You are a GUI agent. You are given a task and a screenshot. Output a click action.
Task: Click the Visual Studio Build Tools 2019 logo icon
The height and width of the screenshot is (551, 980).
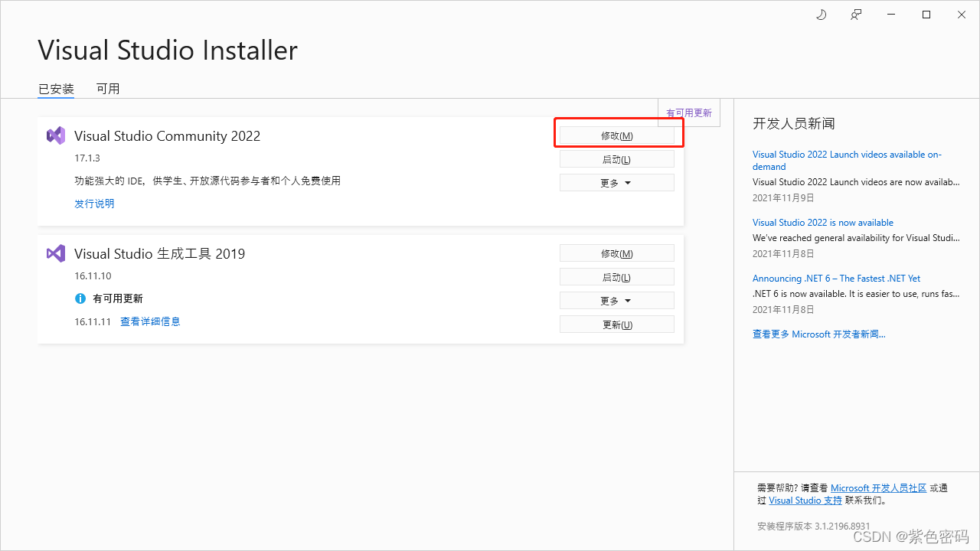[56, 253]
